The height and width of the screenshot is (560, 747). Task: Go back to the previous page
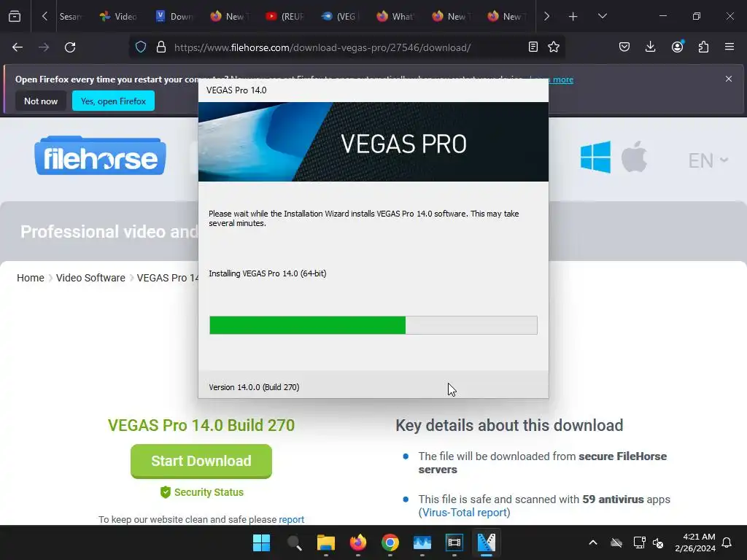18,47
